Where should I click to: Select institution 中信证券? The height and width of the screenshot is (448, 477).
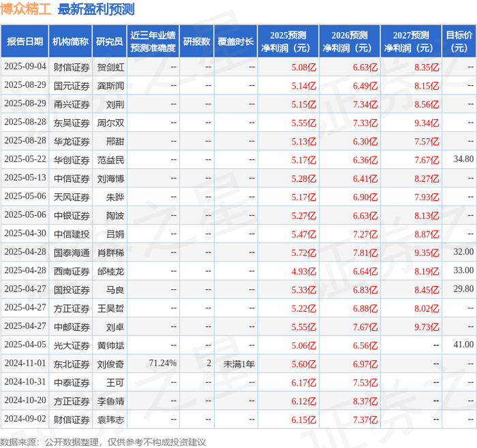tap(72, 178)
